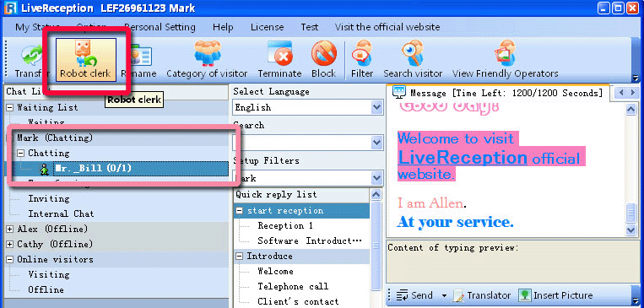The image size is (644, 308).
Task: Expand the Cathy (Offline) node
Action: click(10, 245)
